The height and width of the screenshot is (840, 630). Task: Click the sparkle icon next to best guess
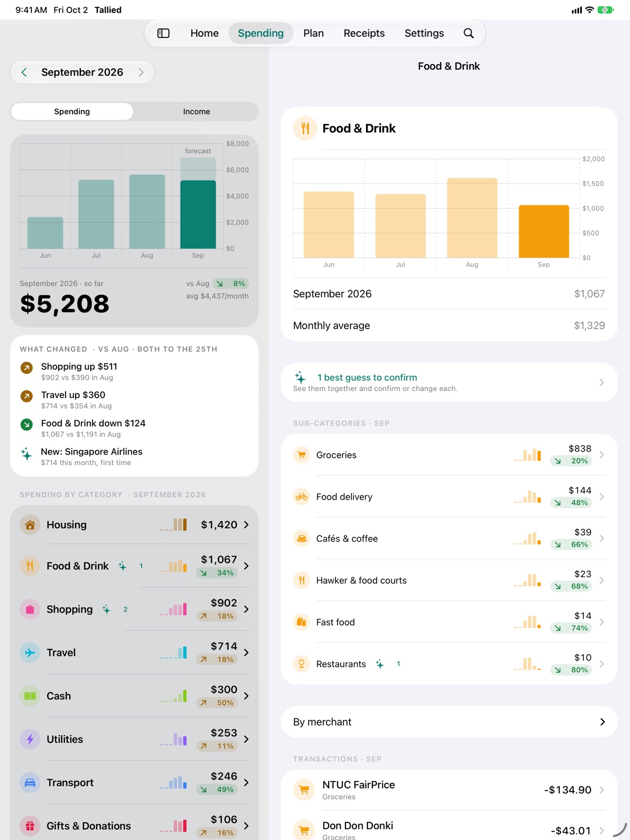tap(300, 377)
